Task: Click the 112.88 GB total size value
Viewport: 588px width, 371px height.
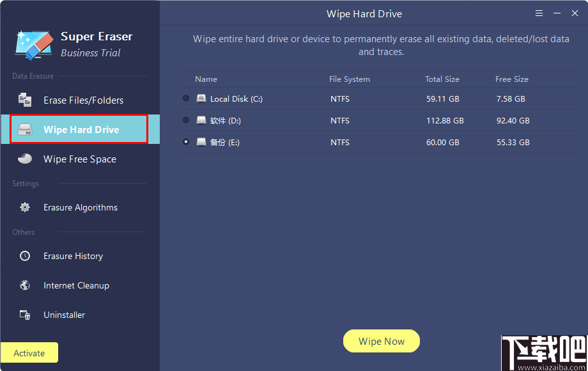Action: pyautogui.click(x=445, y=121)
